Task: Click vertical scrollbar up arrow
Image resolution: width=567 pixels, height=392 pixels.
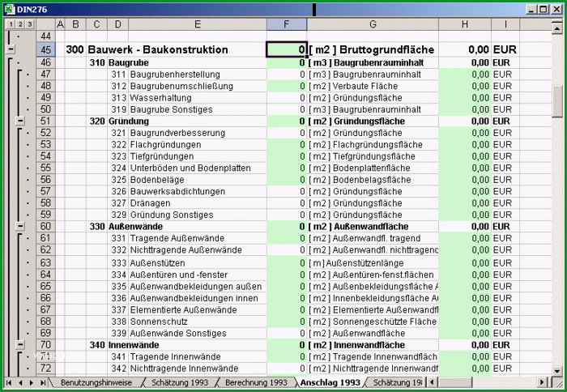Action: 557,28
